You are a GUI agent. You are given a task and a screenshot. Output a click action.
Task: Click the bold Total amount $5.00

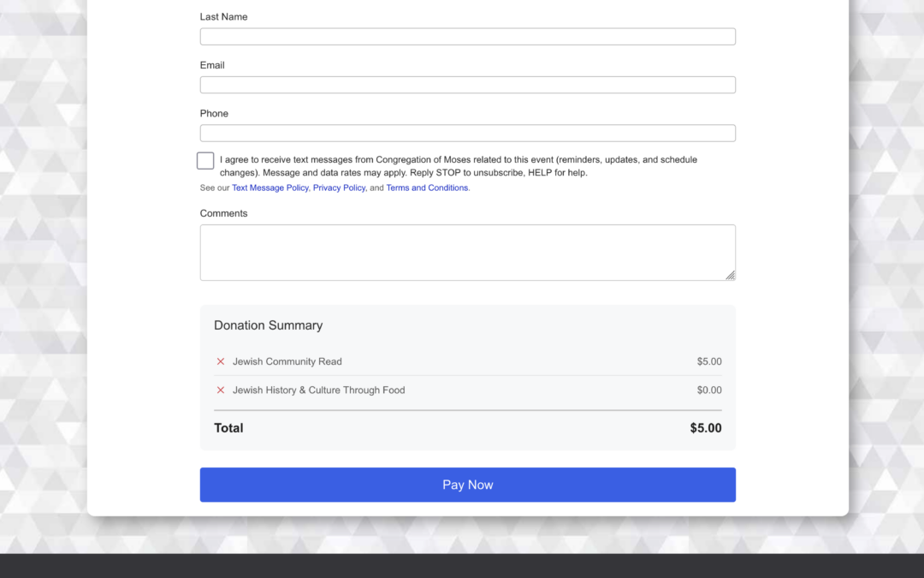705,428
